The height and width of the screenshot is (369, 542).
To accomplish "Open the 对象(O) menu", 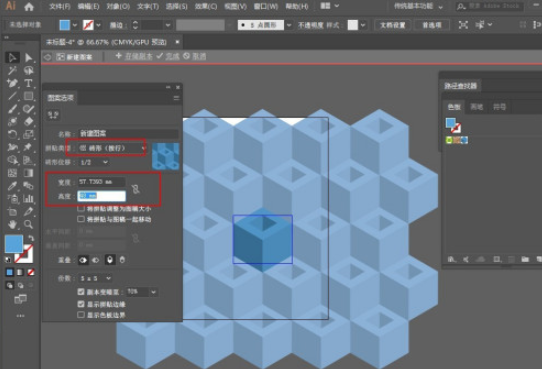I will 118,7.
